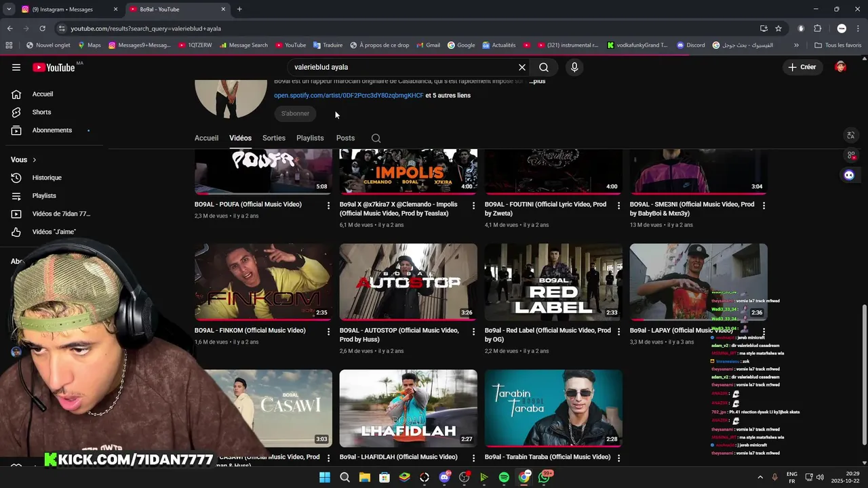
Task: Open a new browser tab
Action: [239, 9]
